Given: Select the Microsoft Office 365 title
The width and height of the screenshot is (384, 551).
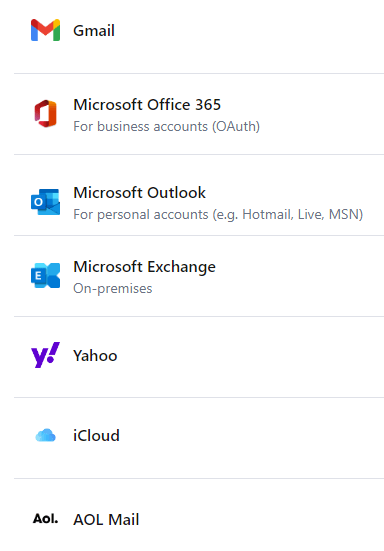Looking at the screenshot, I should point(147,105).
